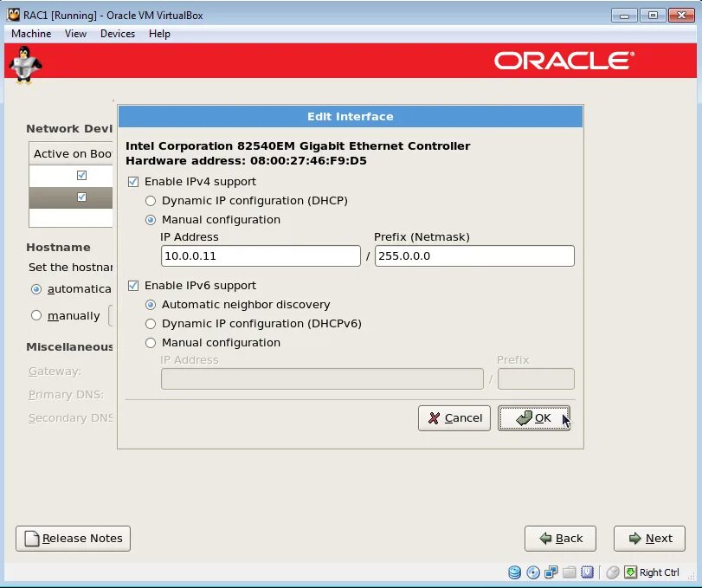Select IPv4 Manual configuration radio button
The width and height of the screenshot is (702, 588).
151,220
